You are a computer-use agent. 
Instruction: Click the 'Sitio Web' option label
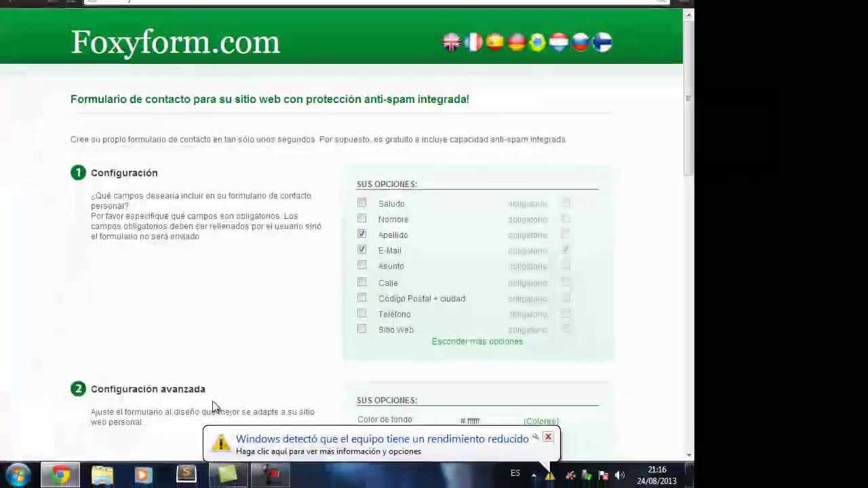tap(396, 329)
